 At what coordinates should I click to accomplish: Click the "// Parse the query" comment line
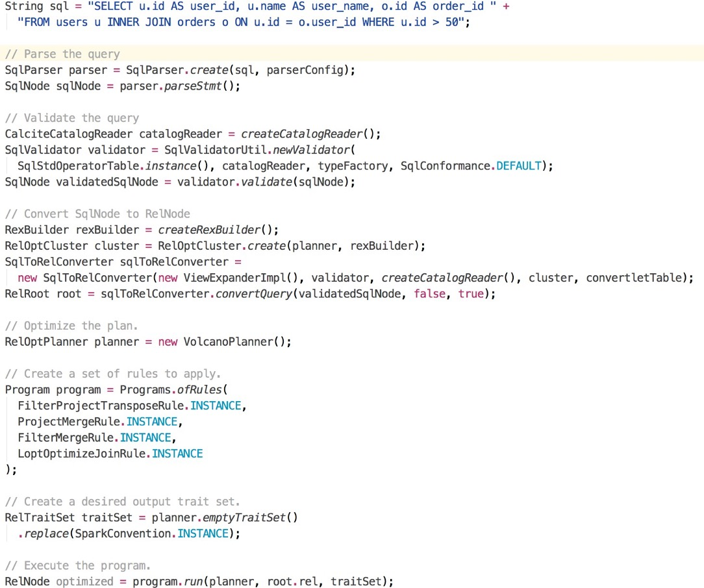tap(62, 55)
